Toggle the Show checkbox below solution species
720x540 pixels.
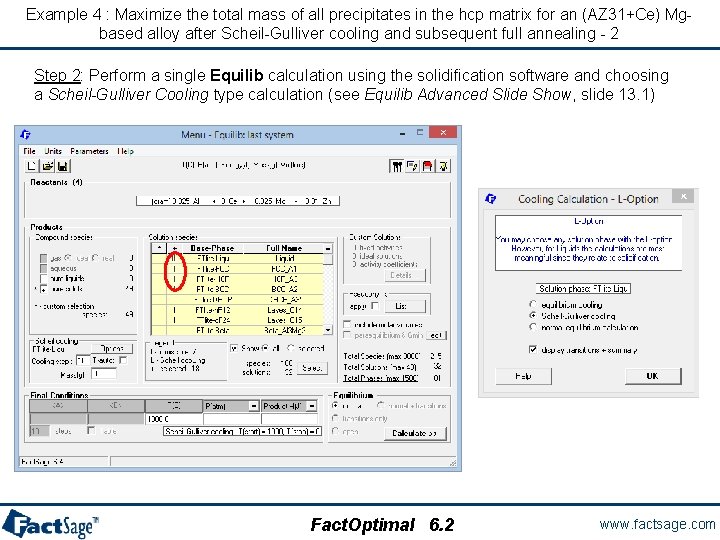[234, 348]
